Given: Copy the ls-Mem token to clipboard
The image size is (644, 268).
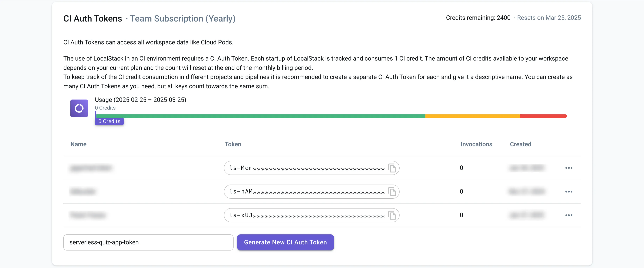Looking at the screenshot, I should [x=392, y=168].
